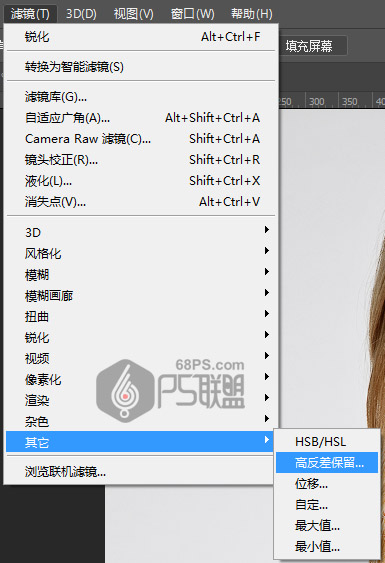Image resolution: width=385 pixels, height=563 pixels.
Task: Expand the 模糊画廊 submenu
Action: pyautogui.click(x=142, y=296)
